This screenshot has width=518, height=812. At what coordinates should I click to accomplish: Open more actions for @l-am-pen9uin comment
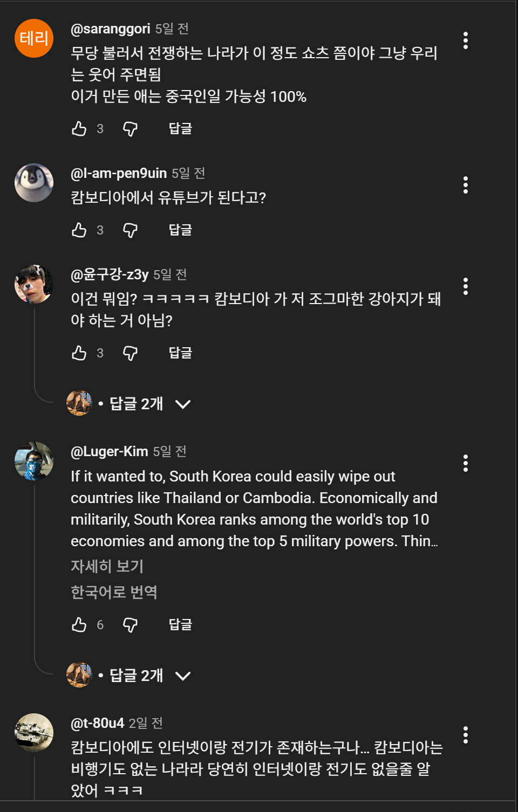click(465, 185)
